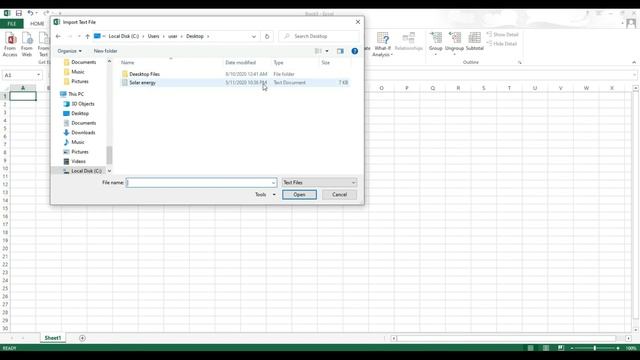Click the horizontal scrollbar of the worksheet
Viewport: 640px width, 360px height.
pos(506,338)
